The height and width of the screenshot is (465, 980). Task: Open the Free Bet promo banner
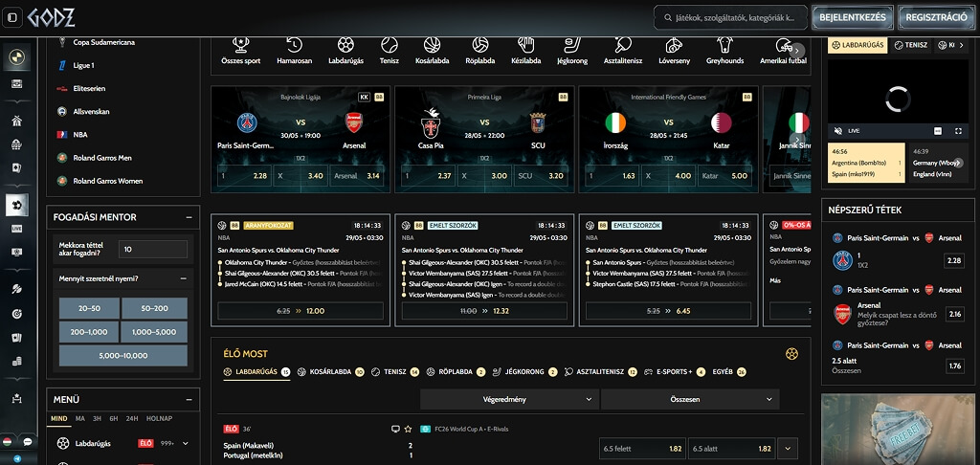point(898,429)
